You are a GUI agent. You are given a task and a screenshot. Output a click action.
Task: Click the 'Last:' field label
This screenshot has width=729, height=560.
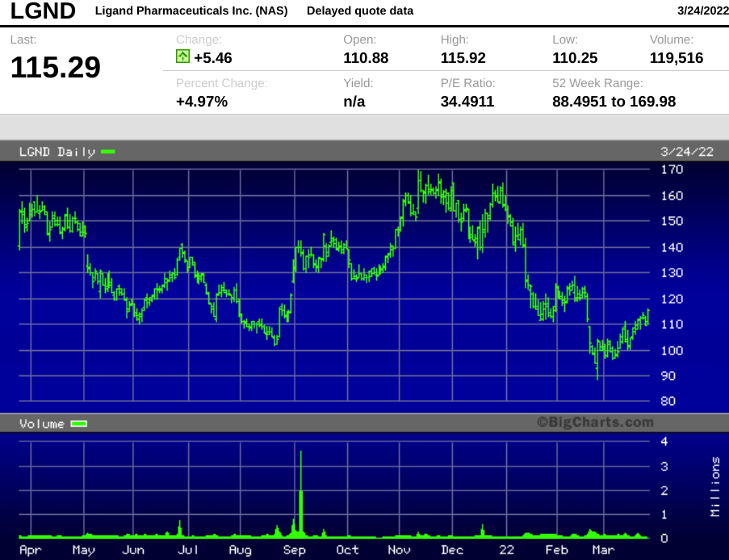click(x=23, y=40)
